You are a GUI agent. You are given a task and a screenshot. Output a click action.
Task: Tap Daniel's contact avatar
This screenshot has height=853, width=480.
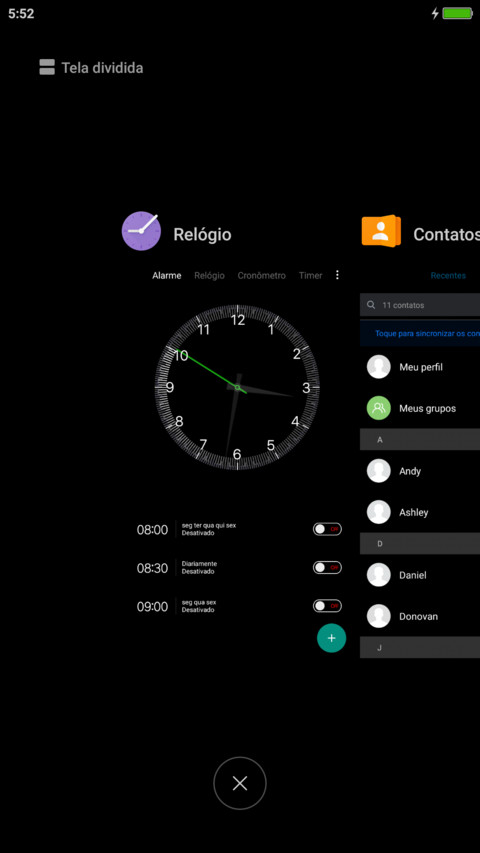379,575
